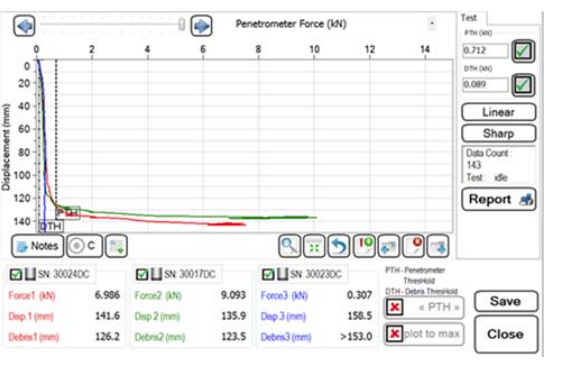Click the toolbar icon with red marker
561x372 pixels.
[414, 246]
